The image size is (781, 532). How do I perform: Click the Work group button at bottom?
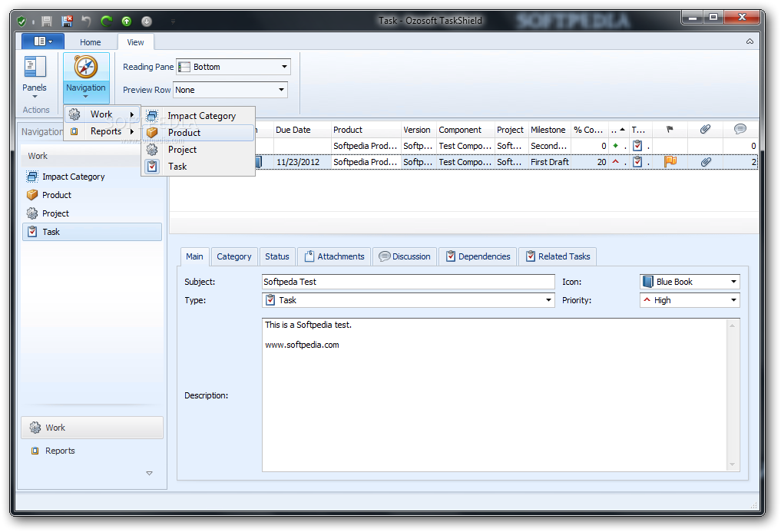(x=92, y=428)
